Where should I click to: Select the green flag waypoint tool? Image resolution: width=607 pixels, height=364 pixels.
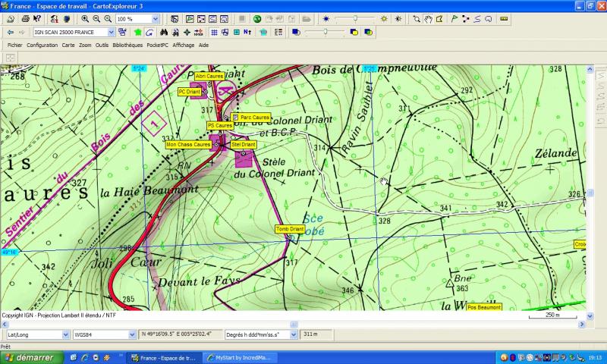454,18
